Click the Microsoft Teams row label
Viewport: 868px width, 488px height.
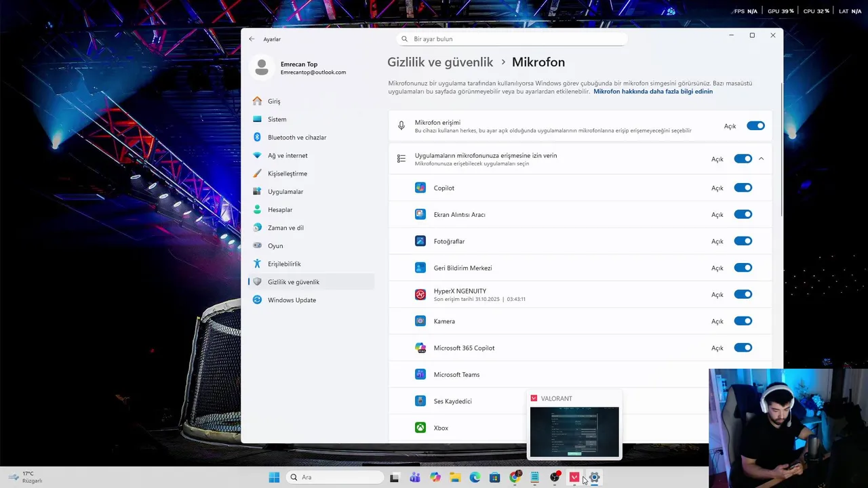coord(456,375)
